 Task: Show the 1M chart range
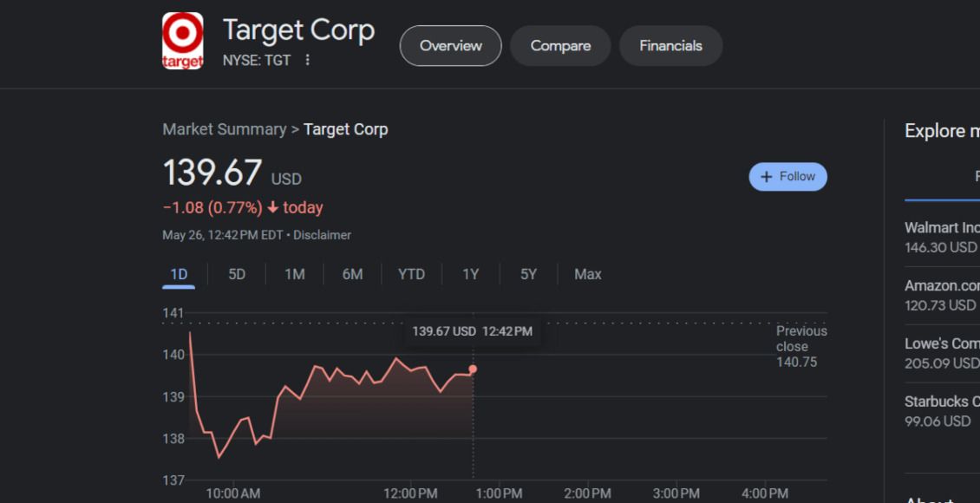point(294,274)
